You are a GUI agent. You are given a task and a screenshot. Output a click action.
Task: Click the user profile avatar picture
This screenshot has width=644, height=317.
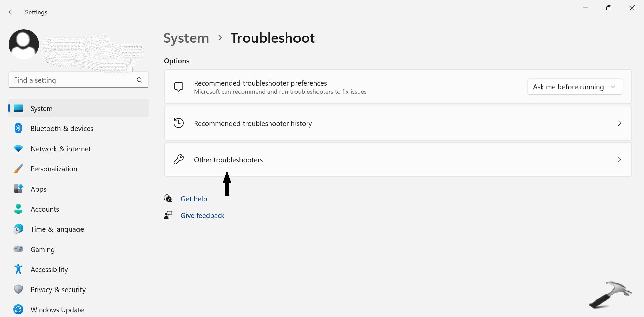[24, 44]
